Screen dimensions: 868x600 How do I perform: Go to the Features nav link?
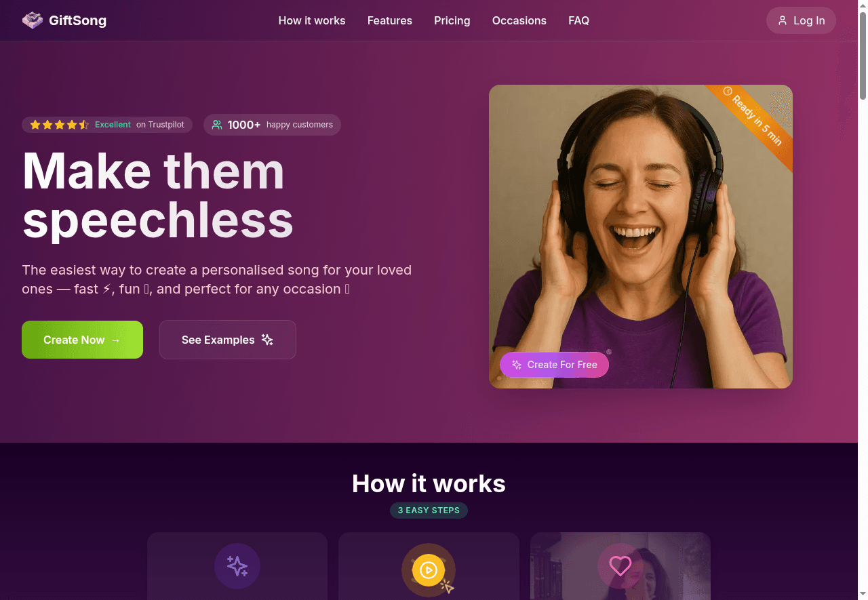(390, 20)
